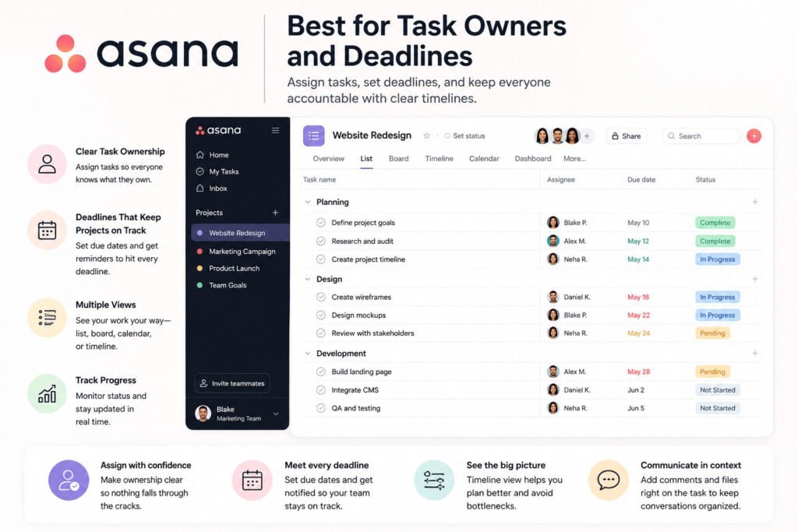Viewport: 798px width, 532px height.
Task: Add a member with the plus avatar
Action: (x=587, y=136)
